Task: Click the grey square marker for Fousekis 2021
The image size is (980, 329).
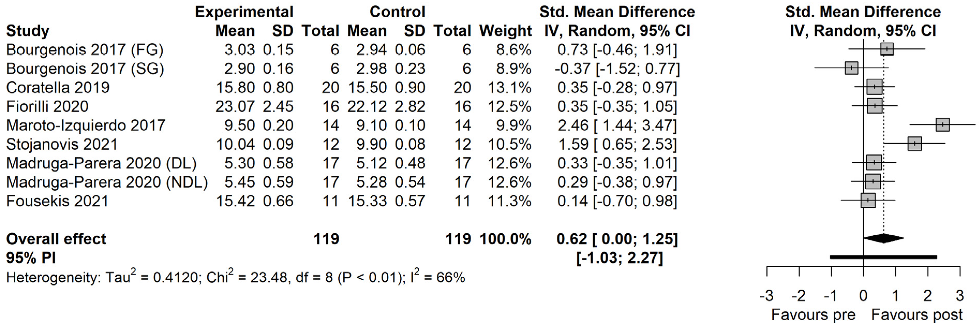Action: pyautogui.click(x=868, y=200)
